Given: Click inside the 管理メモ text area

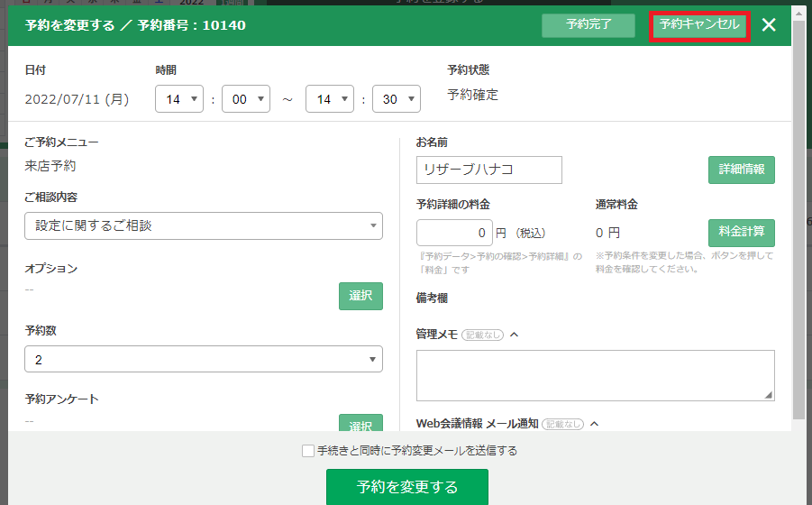Looking at the screenshot, I should (596, 375).
